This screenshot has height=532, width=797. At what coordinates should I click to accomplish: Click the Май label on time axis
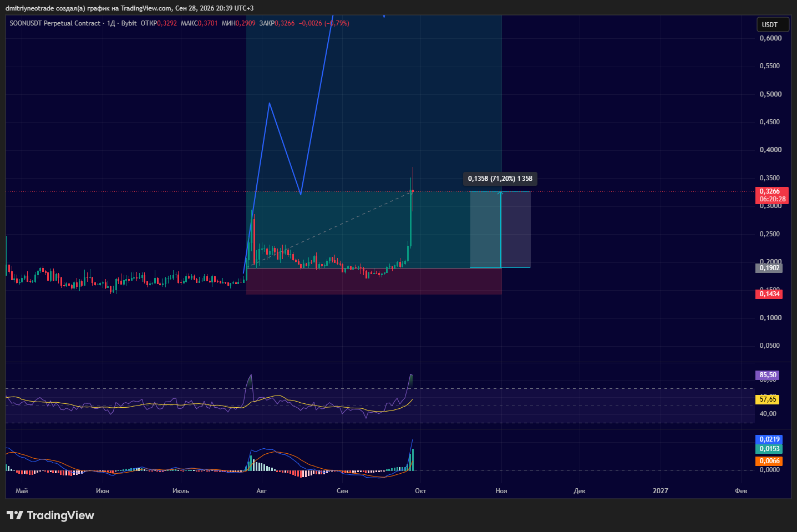[x=22, y=491]
